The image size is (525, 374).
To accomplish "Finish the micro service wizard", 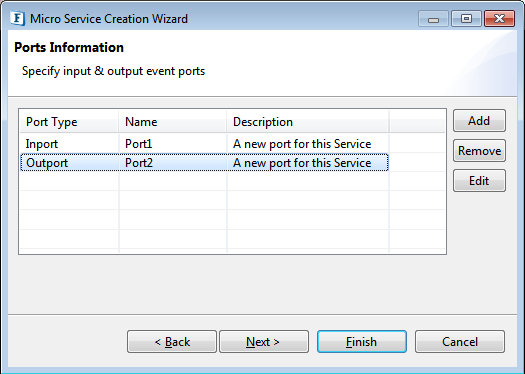I will [362, 342].
